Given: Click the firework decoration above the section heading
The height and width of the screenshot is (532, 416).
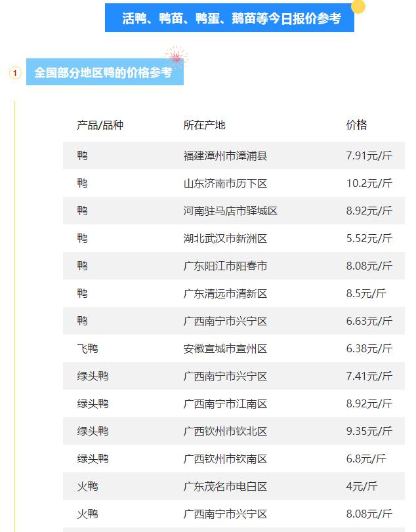Looking at the screenshot, I should tap(175, 57).
